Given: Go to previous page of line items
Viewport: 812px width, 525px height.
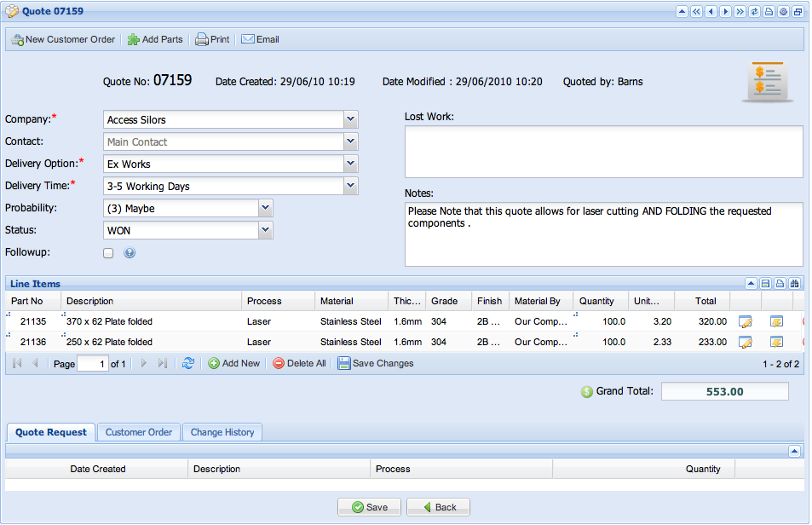Looking at the screenshot, I should pos(35,363).
